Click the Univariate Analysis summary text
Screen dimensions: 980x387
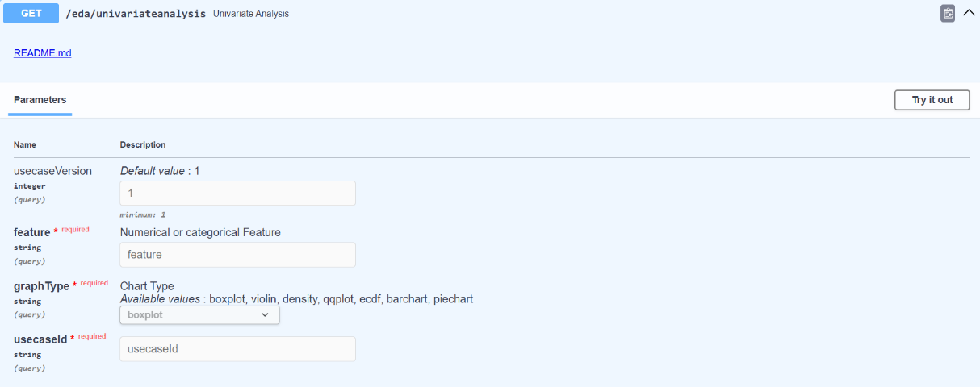(x=251, y=14)
